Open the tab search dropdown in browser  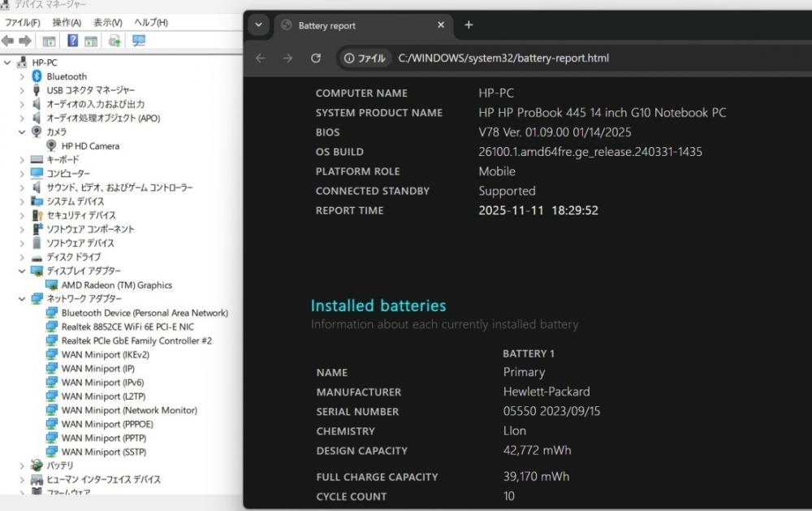tap(258, 25)
